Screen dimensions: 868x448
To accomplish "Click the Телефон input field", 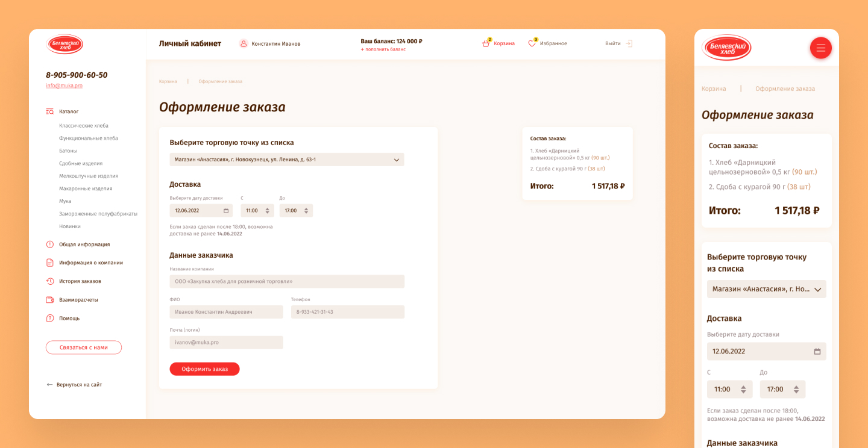I will pos(348,312).
